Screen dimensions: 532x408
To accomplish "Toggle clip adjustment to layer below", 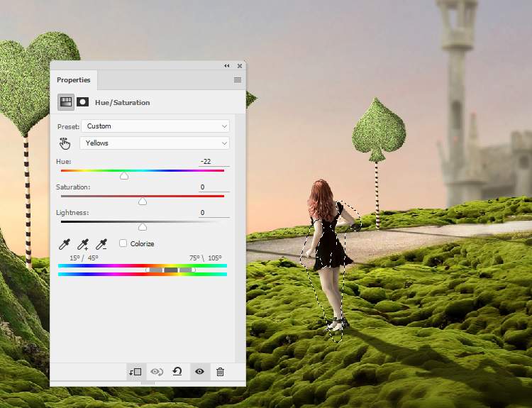I will [x=135, y=371].
